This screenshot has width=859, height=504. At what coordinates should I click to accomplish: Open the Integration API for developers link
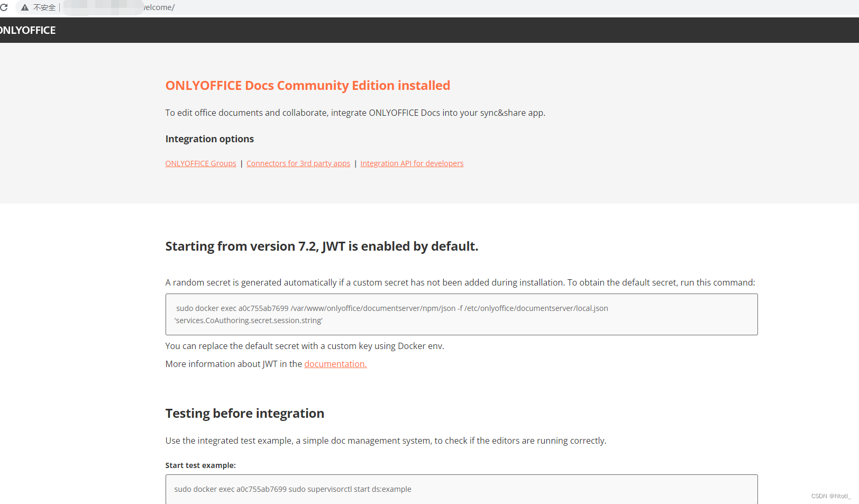point(412,163)
